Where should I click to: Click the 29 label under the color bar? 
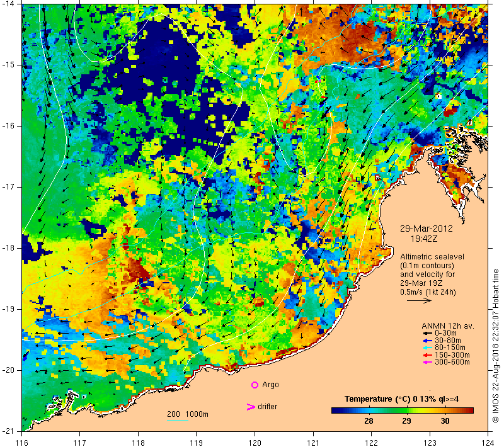[x=406, y=421]
